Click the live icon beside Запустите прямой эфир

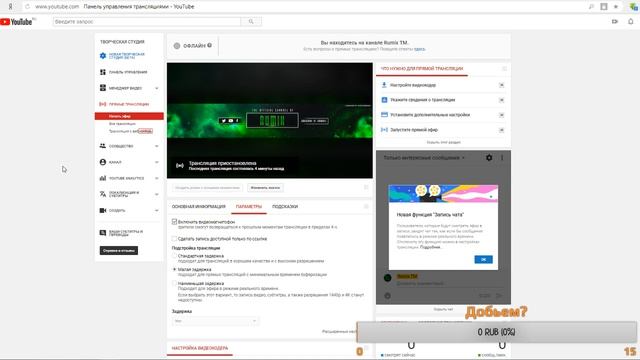[x=384, y=130]
